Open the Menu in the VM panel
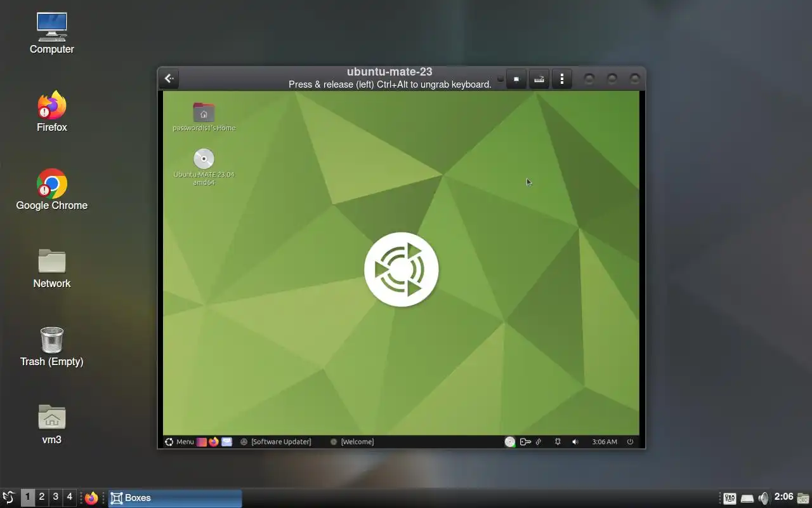 180,442
